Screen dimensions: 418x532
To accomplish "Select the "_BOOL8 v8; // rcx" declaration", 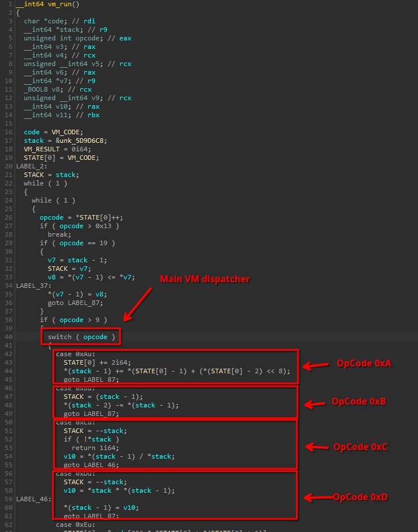I will (x=57, y=89).
